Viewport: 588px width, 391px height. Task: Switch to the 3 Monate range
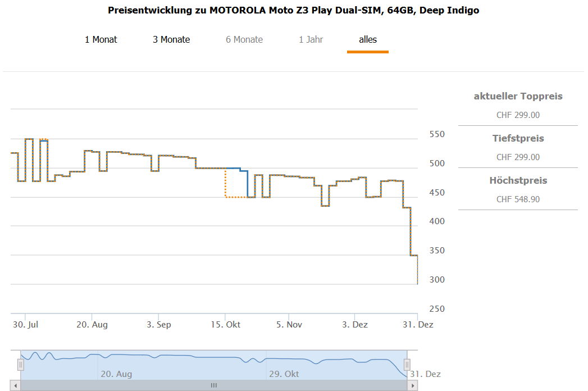tap(171, 40)
